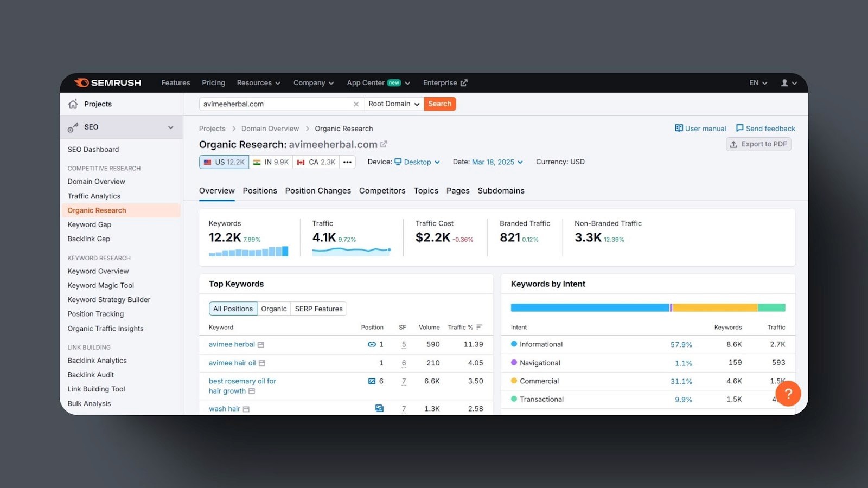The height and width of the screenshot is (488, 868).
Task: Open the Topics tab
Action: click(426, 191)
